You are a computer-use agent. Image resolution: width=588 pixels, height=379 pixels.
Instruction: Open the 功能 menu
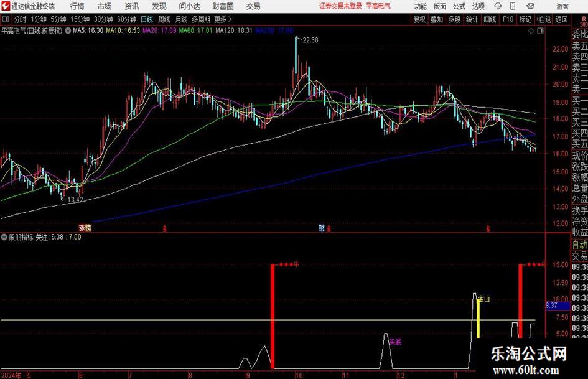pyautogui.click(x=421, y=6)
